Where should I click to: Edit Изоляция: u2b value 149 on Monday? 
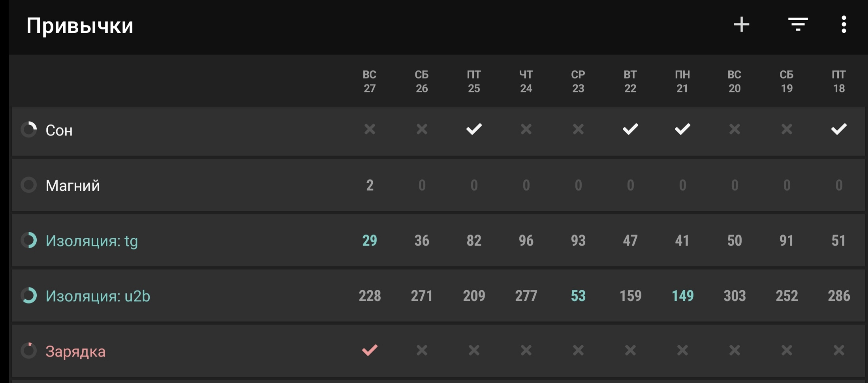[683, 296]
